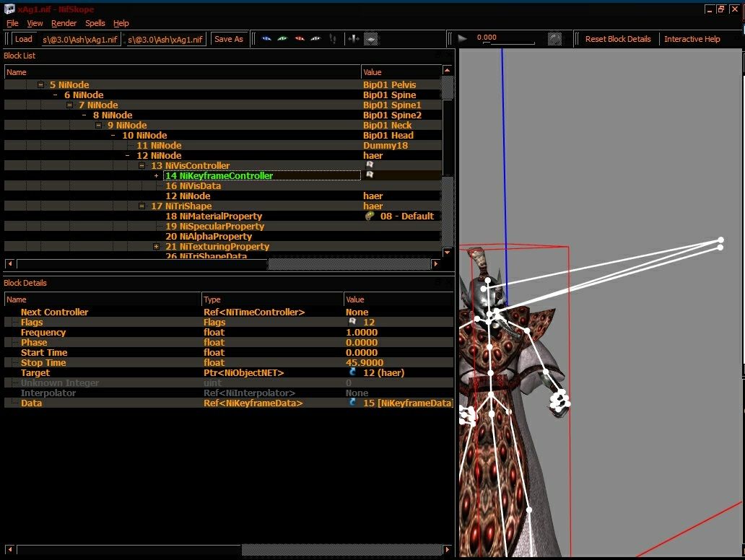Collapse the 10 NiNode tree row

(113, 136)
